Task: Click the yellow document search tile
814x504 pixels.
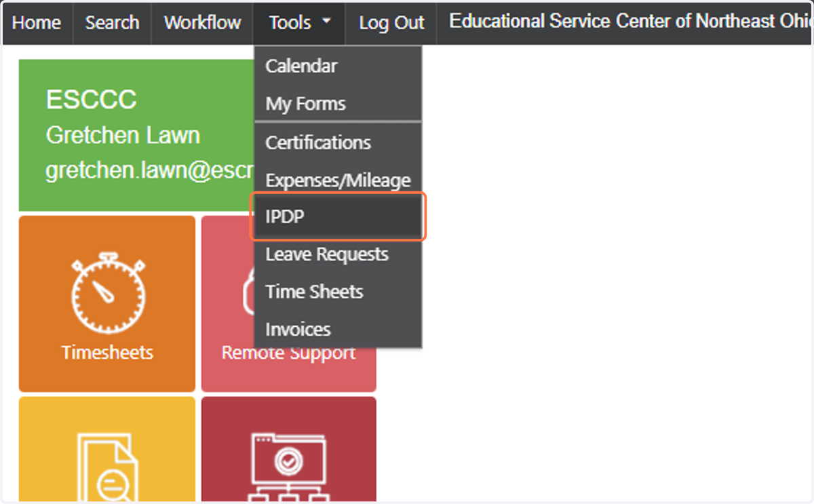Action: [x=107, y=449]
